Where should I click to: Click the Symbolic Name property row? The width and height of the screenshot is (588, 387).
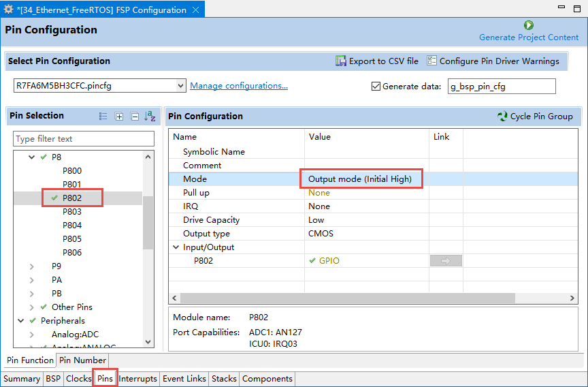[x=373, y=152]
